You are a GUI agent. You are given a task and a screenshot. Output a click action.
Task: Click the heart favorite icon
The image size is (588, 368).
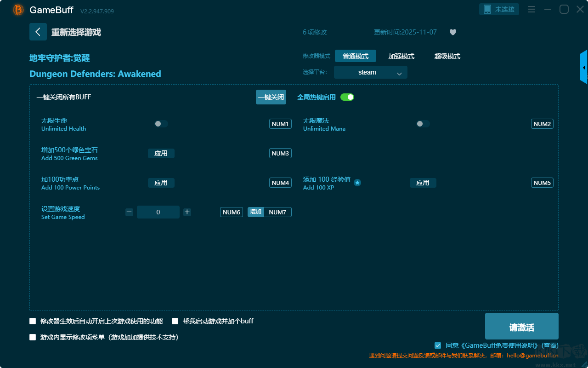pos(452,32)
